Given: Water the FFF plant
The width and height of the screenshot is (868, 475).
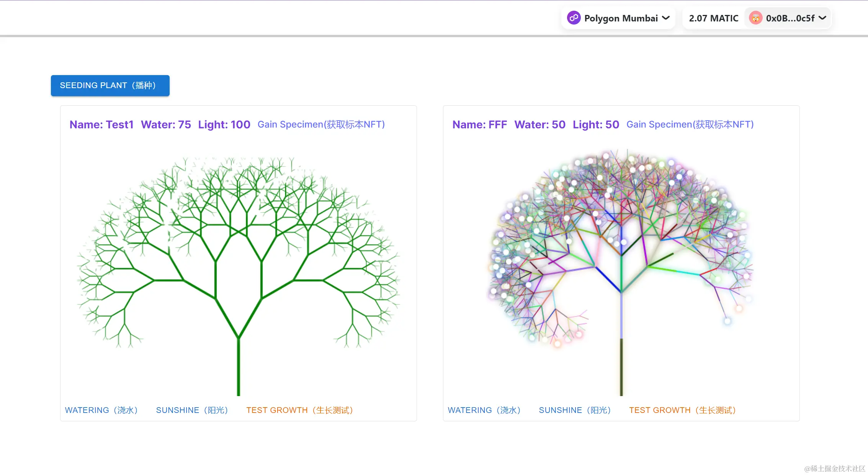Looking at the screenshot, I should [x=484, y=410].
